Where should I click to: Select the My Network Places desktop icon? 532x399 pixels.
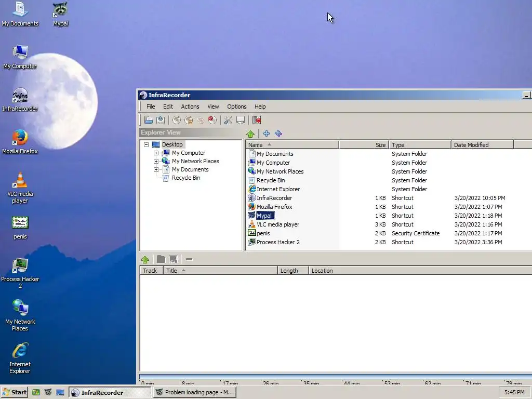(x=20, y=315)
